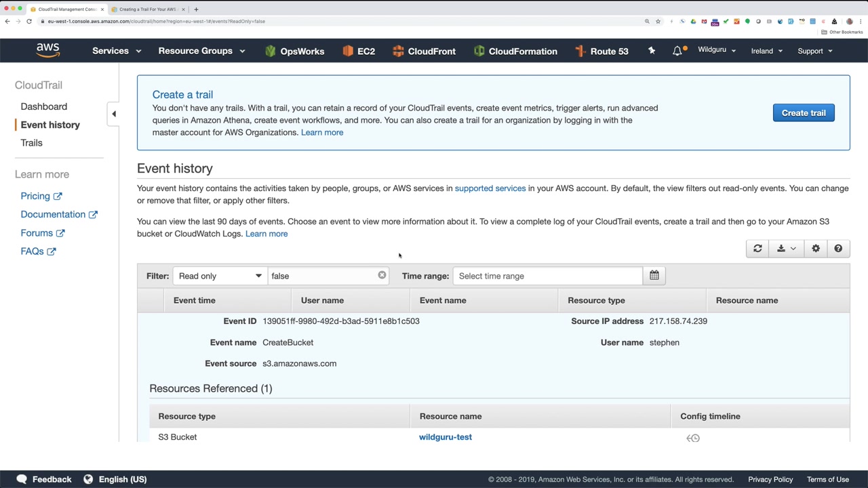Open a new browser tab
The width and height of the screenshot is (868, 488).
tap(196, 9)
